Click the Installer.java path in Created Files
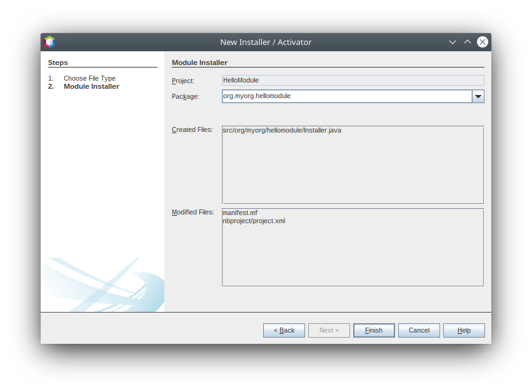532x392 pixels. coord(282,130)
